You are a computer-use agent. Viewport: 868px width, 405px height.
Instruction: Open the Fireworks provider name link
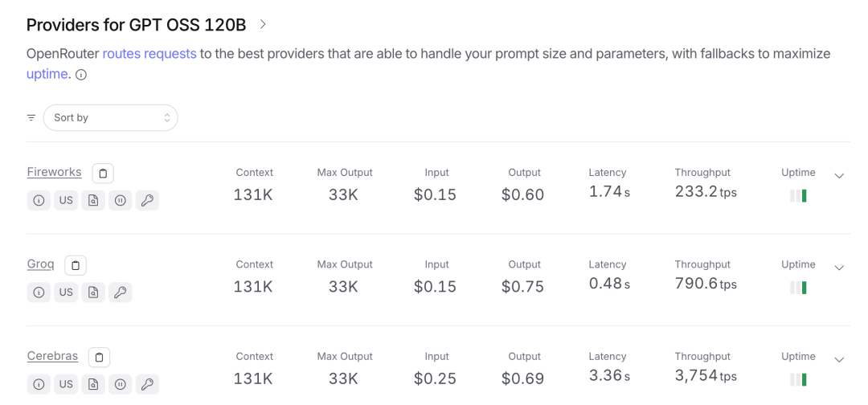click(x=55, y=172)
